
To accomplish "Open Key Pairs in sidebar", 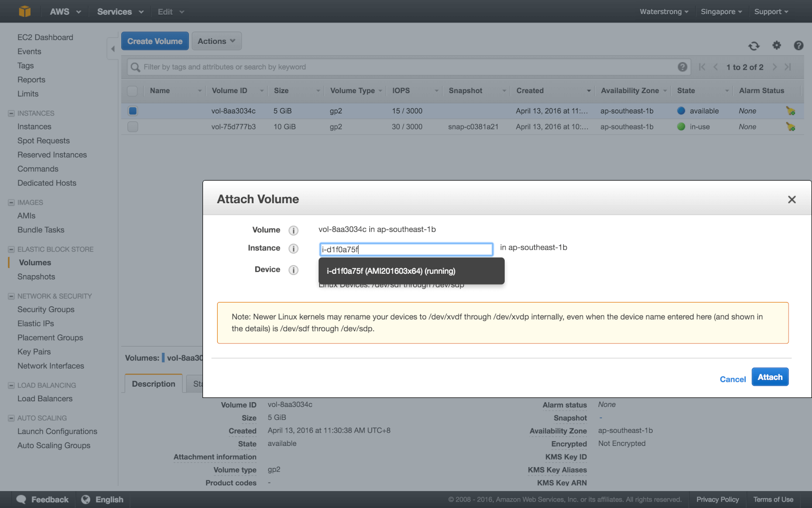I will pyautogui.click(x=34, y=352).
